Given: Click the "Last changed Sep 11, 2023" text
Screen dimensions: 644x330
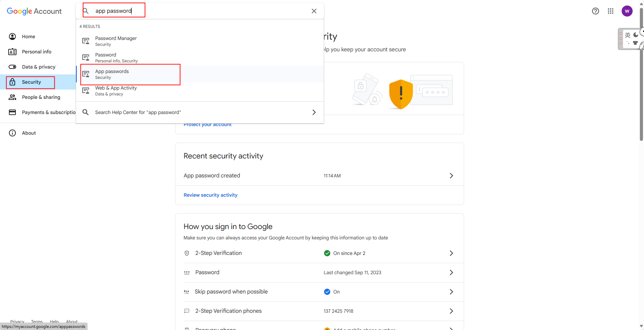Looking at the screenshot, I should 352,272.
